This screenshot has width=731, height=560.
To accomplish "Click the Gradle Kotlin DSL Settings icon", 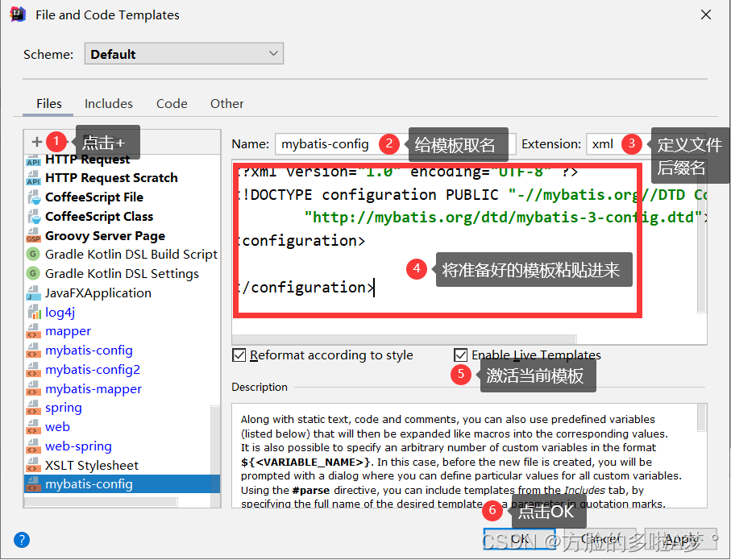I will [32, 274].
